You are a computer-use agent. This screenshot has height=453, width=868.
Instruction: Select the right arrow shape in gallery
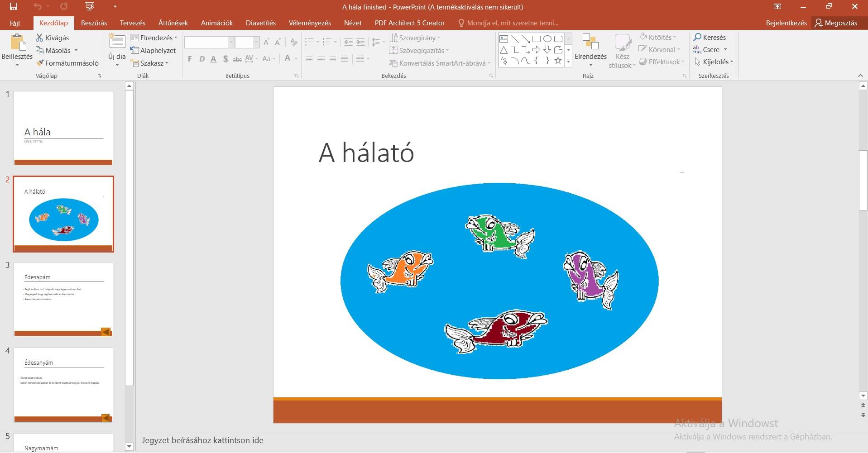[537, 50]
